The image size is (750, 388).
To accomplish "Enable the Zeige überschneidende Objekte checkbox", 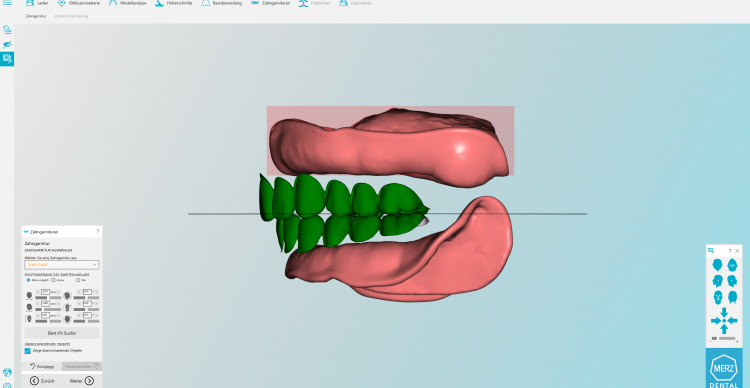I will (x=28, y=351).
